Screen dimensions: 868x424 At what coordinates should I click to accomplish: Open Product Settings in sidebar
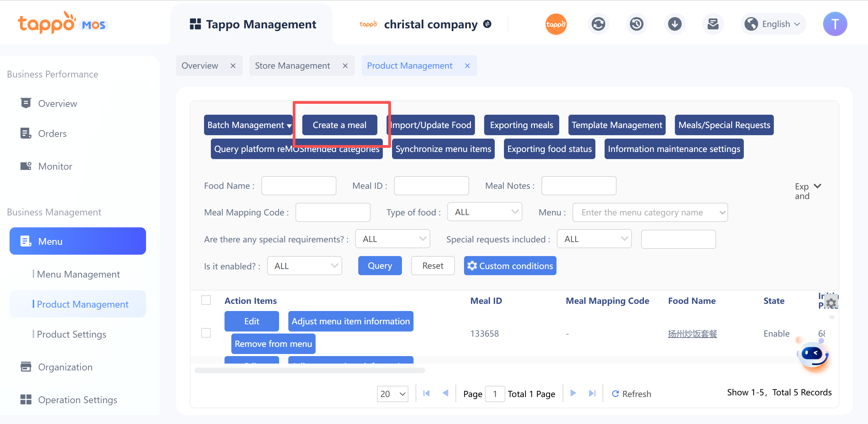pyautogui.click(x=72, y=334)
